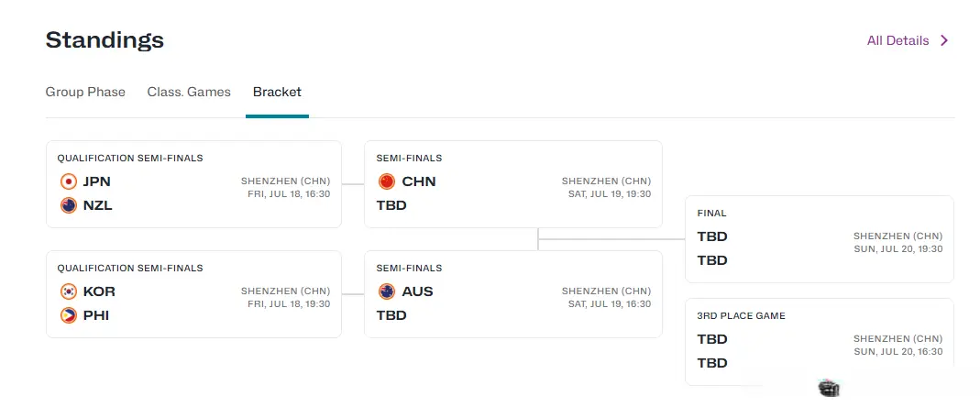
Task: Click the China flag icon
Action: (x=387, y=181)
